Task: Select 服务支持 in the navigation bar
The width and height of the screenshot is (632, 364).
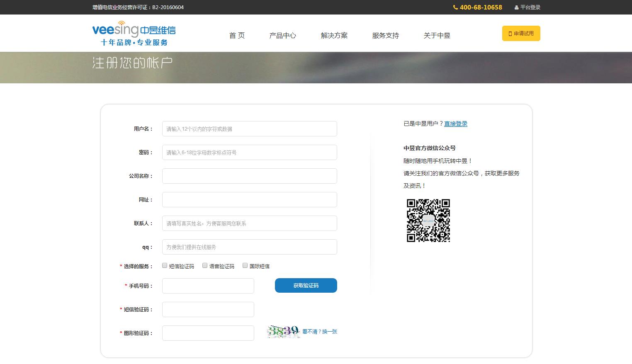Action: (385, 36)
